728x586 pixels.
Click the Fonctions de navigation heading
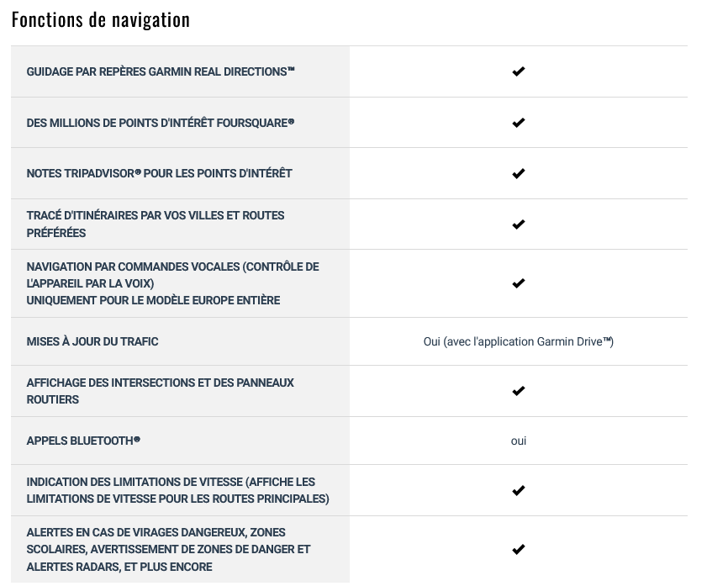(101, 20)
